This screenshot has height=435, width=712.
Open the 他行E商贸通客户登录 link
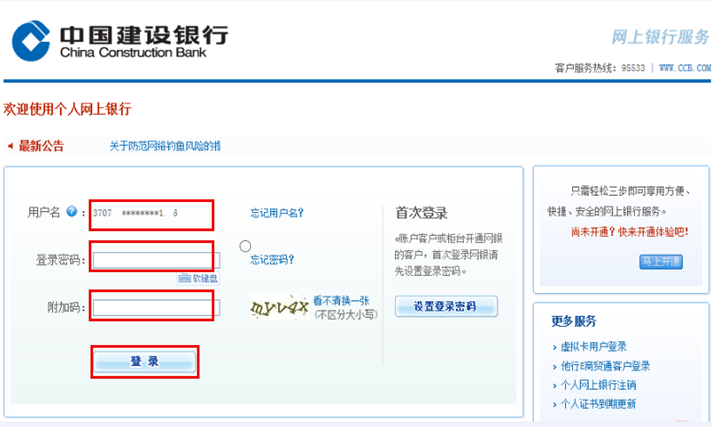coord(605,366)
